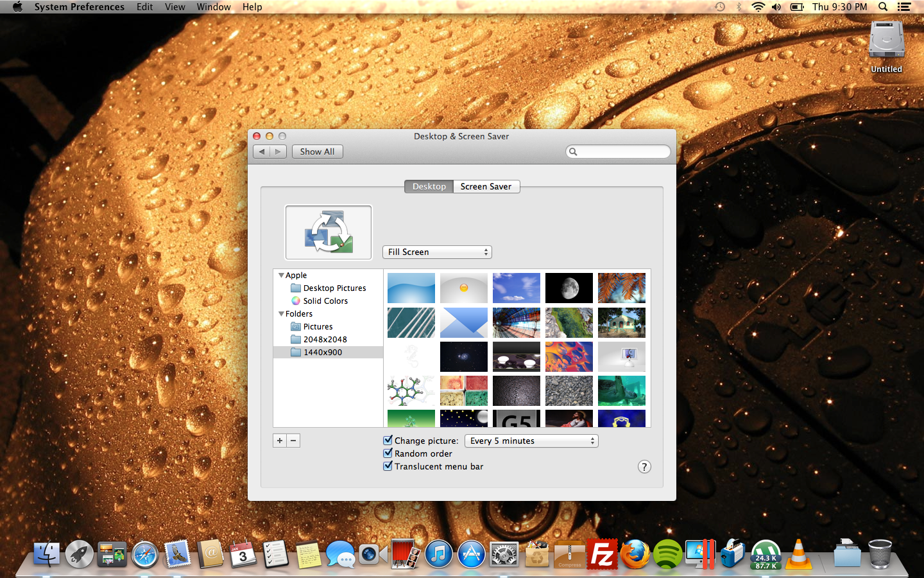Choose blue sky clouds wallpaper thumbnail
Screen dimensions: 924x578
[517, 288]
